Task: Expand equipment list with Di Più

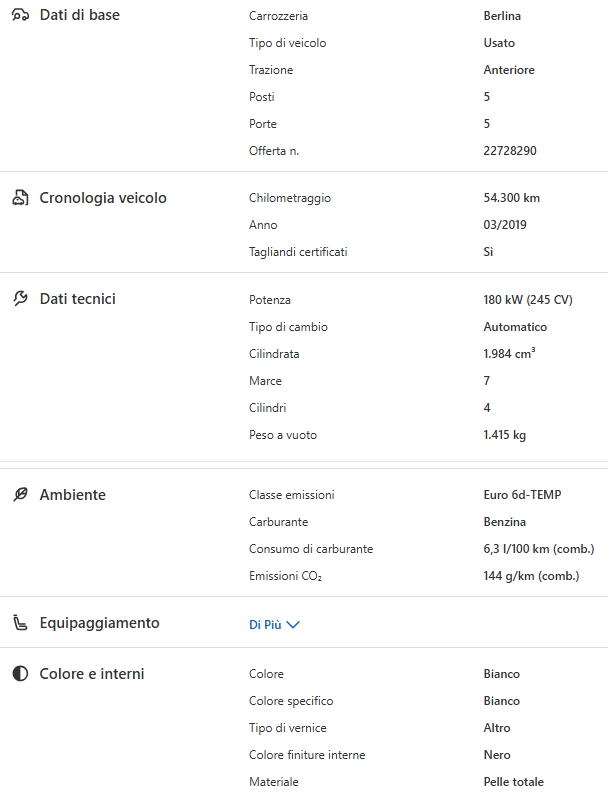Action: point(265,624)
